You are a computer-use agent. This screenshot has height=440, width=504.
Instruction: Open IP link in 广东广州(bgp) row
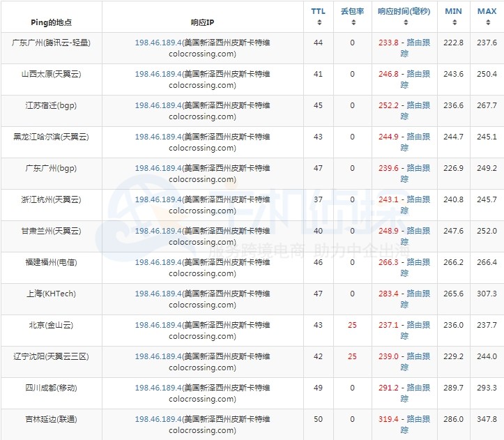click(x=158, y=168)
